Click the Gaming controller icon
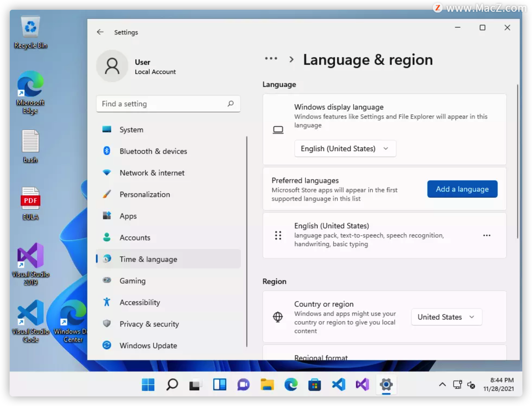 pyautogui.click(x=107, y=280)
